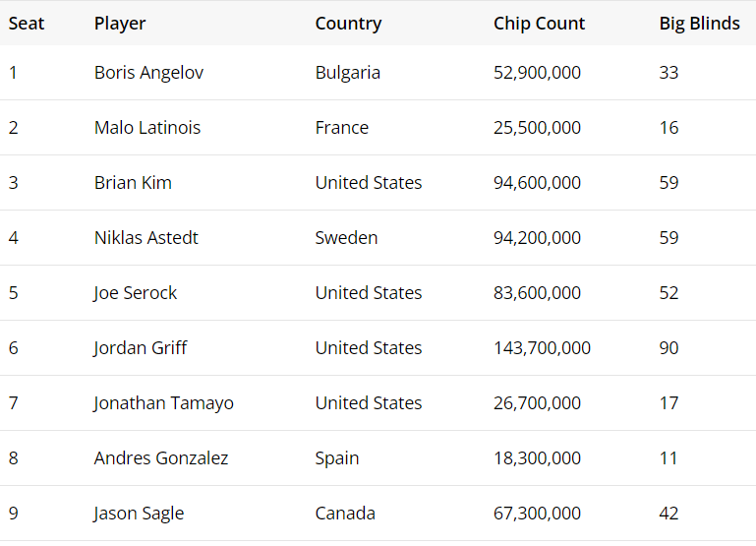Viewport: 756px width, 546px height.
Task: Select Jonathan Tamayo in the table
Action: (163, 403)
